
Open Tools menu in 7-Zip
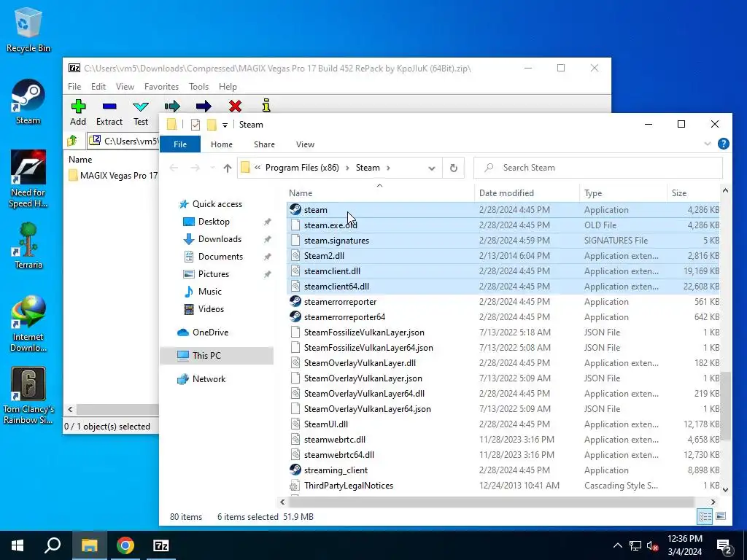pos(198,87)
